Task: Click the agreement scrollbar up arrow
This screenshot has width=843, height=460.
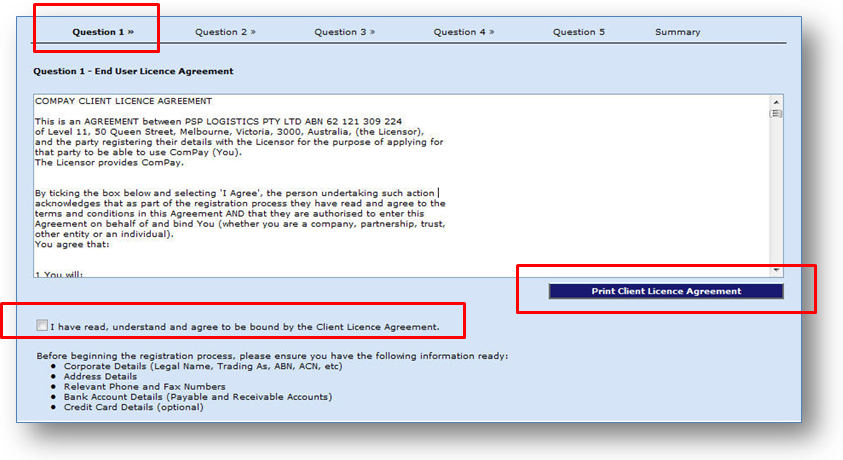Action: [x=776, y=102]
